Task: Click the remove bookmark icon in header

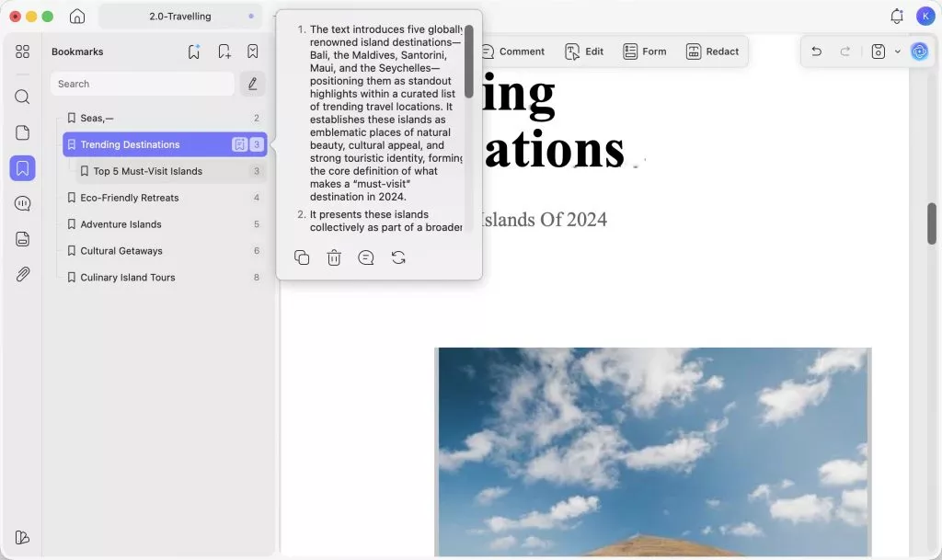Action: (x=253, y=51)
